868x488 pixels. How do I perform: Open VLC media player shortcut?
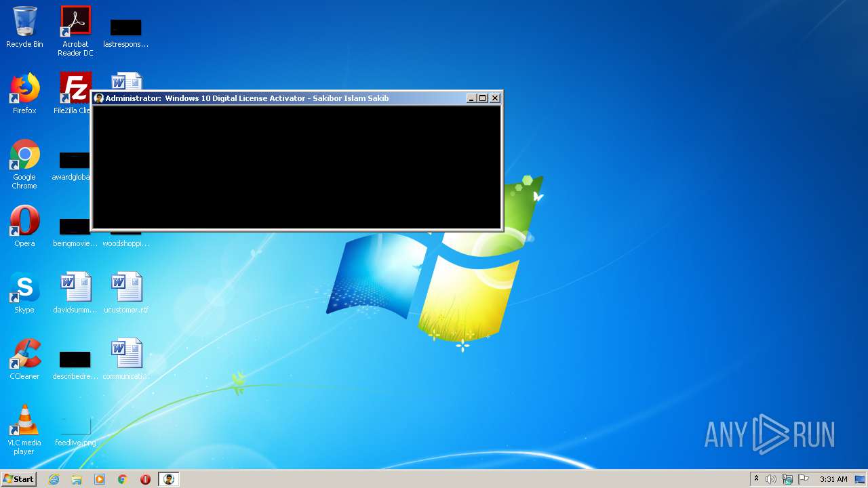pyautogui.click(x=24, y=430)
